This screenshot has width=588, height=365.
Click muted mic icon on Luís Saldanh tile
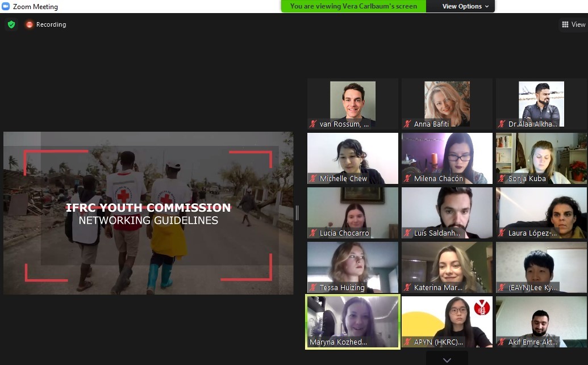click(x=408, y=233)
